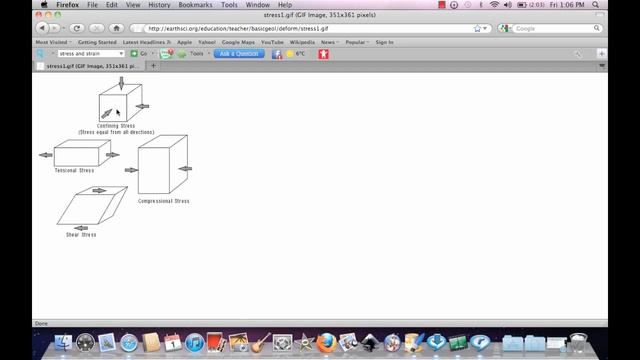The width and height of the screenshot is (640, 360).
Task: Open GarageBand guitar icon in dock
Action: click(x=260, y=343)
